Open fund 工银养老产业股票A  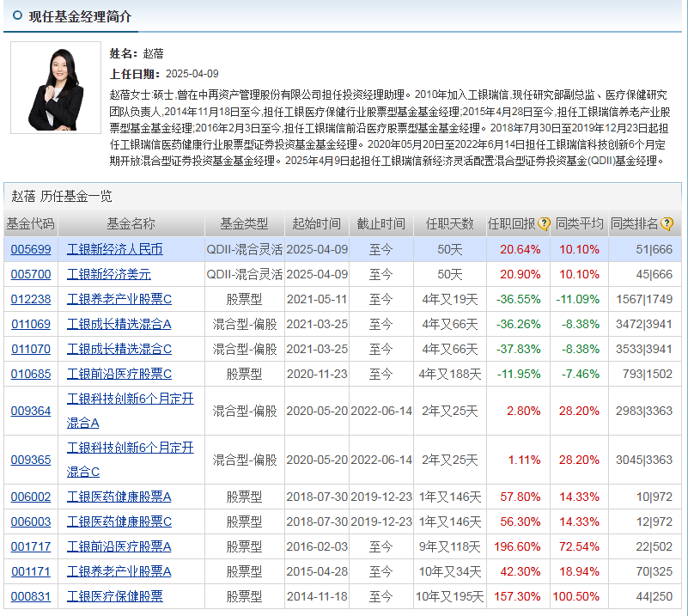pos(119,571)
